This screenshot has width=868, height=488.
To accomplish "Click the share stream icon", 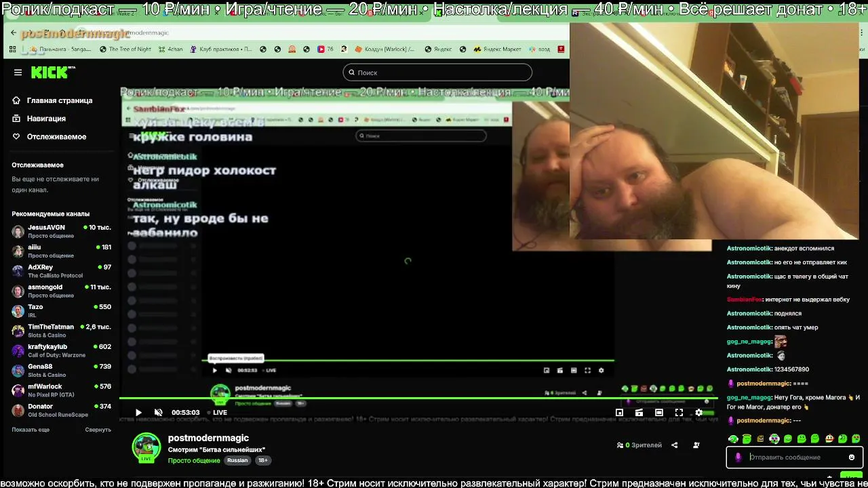I will pos(674,445).
